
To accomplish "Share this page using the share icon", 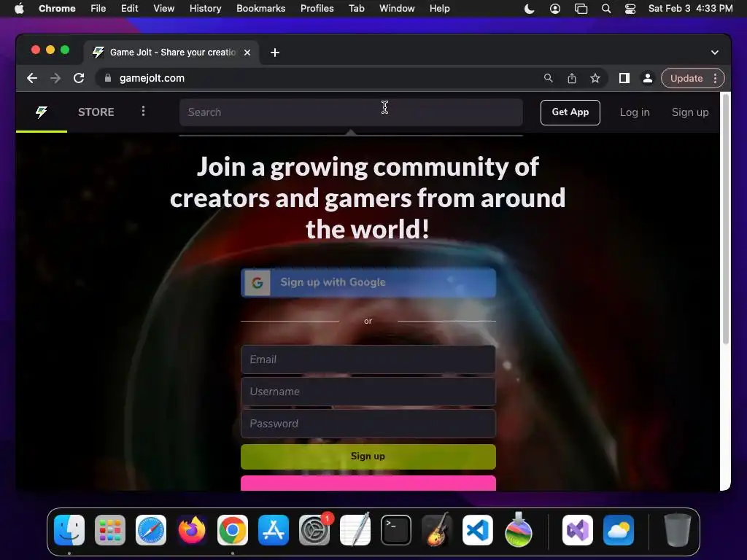I will click(x=572, y=78).
